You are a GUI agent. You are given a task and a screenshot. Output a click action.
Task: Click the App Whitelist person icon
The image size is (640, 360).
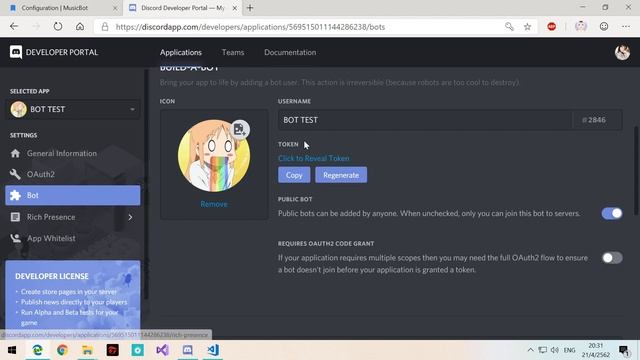16,238
